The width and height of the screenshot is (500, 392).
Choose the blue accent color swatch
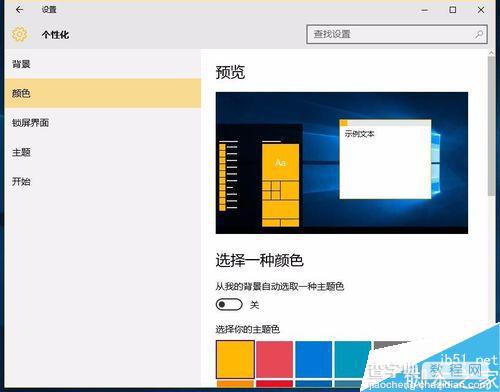click(x=314, y=359)
